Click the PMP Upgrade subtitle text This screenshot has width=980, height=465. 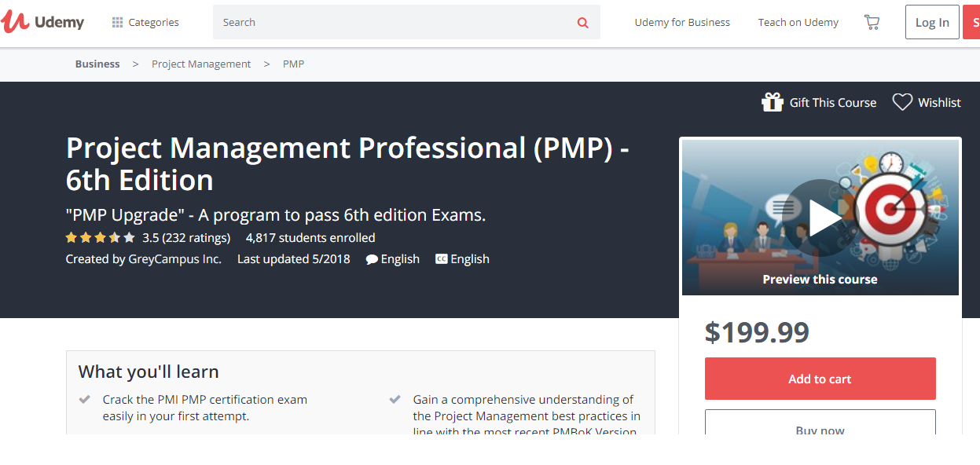point(276,214)
